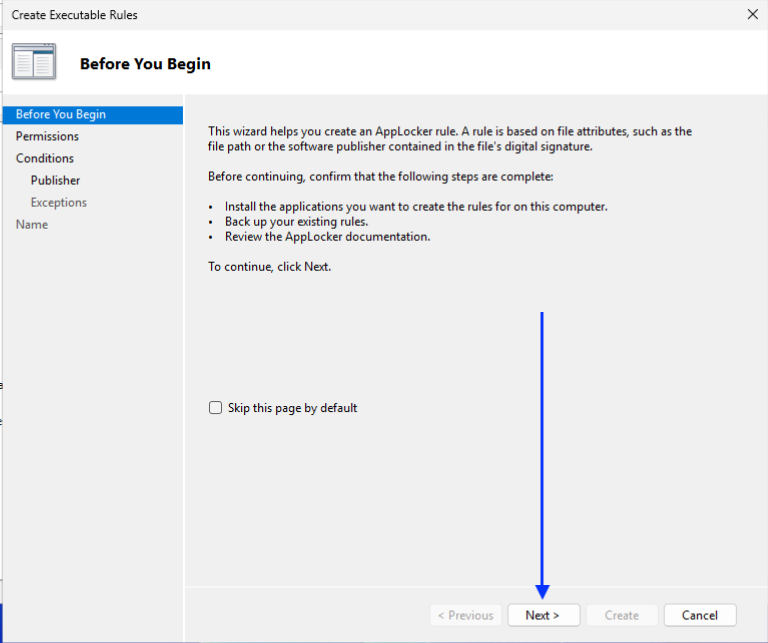The image size is (768, 643).
Task: Jump to the Name step
Action: tap(32, 224)
